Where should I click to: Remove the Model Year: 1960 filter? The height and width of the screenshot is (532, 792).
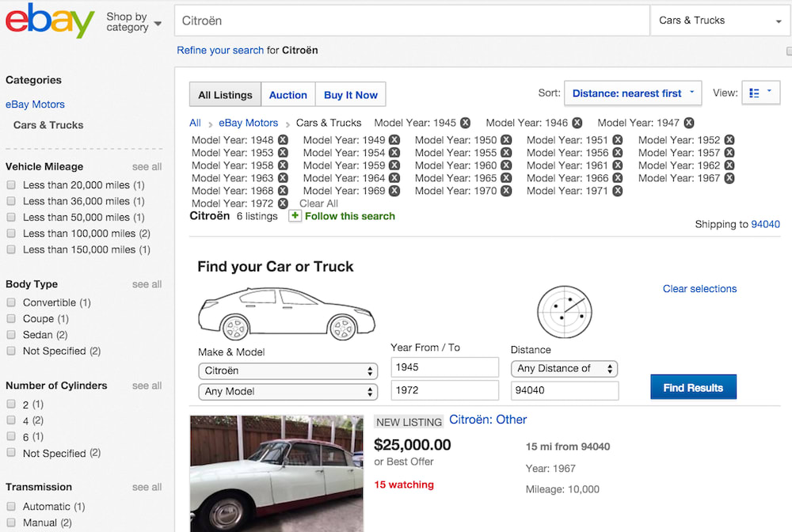[506, 165]
